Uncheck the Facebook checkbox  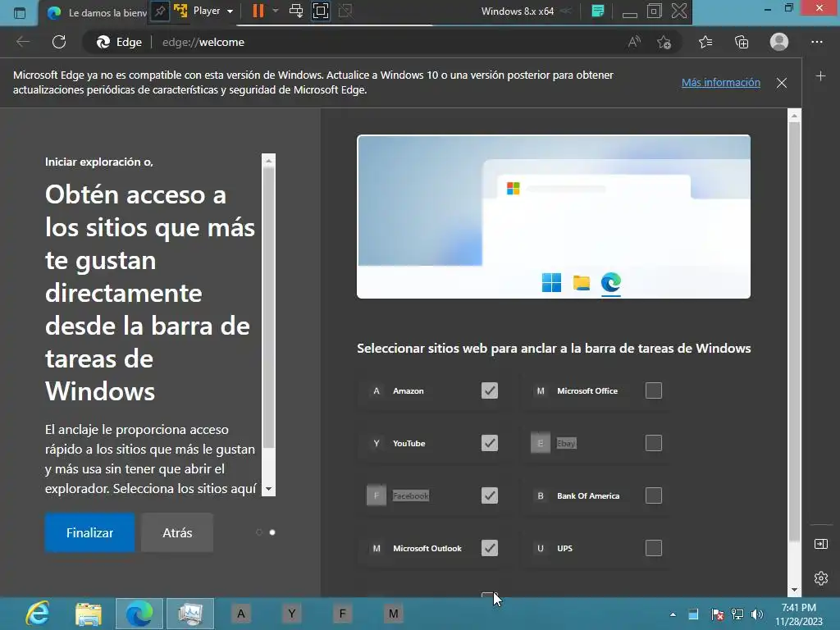490,495
